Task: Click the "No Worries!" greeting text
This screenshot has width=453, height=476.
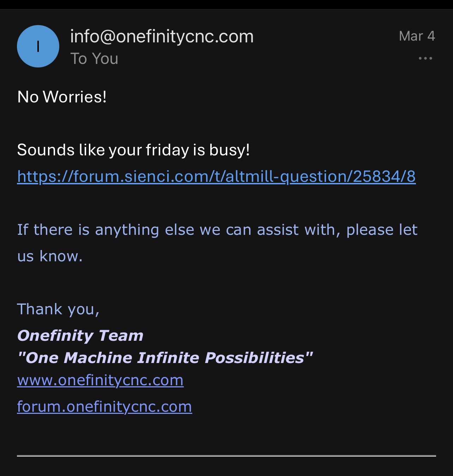Action: [62, 97]
